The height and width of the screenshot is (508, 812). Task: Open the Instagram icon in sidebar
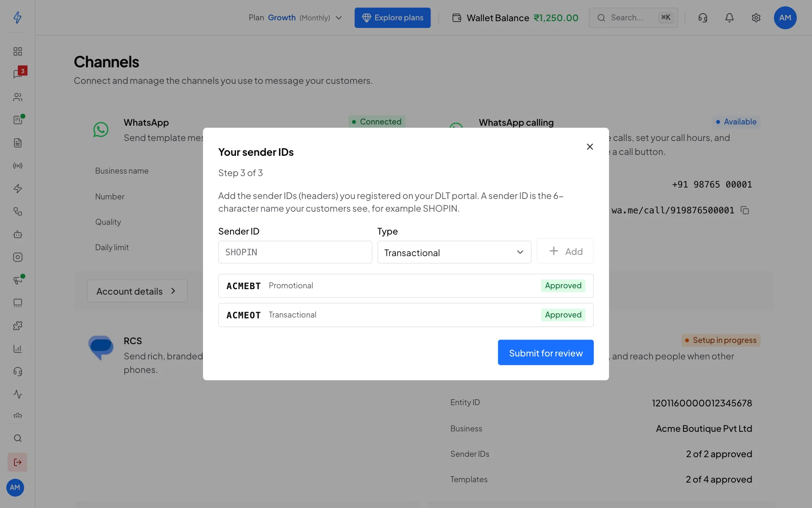[17, 257]
